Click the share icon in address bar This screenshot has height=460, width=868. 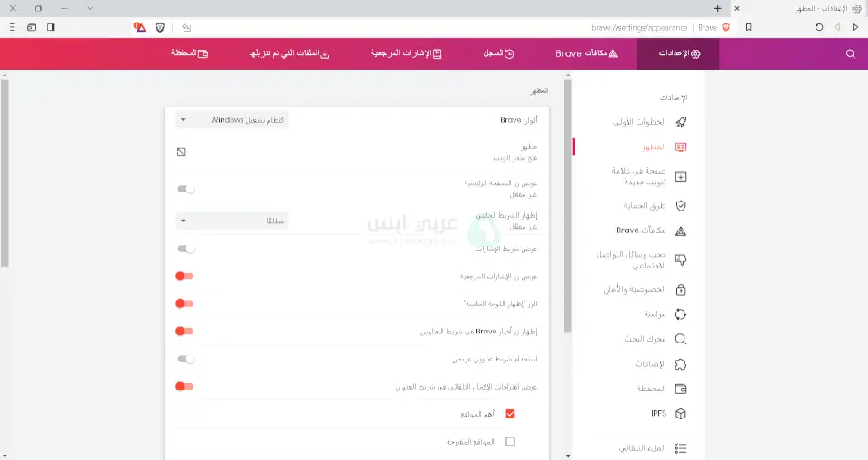(x=186, y=28)
